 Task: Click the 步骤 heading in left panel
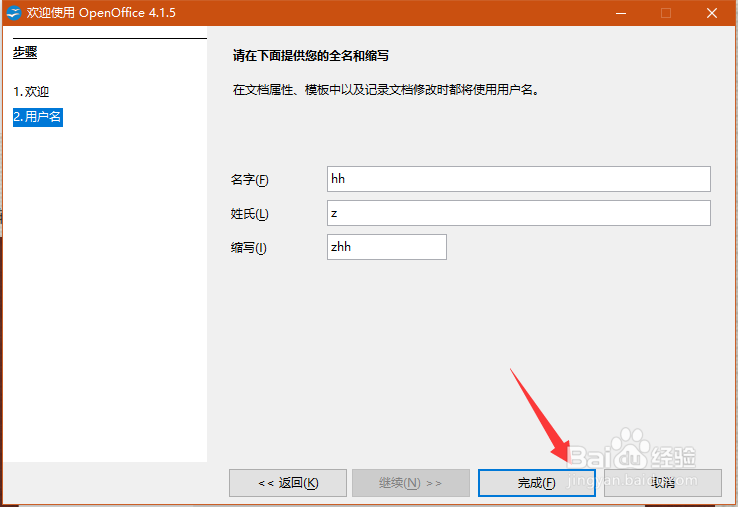click(25, 52)
